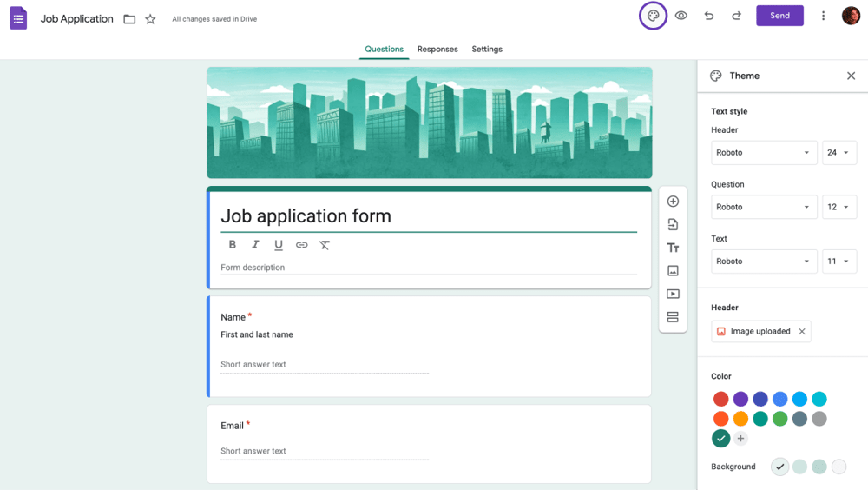Toggle bold formatting in title toolbar
This screenshot has height=490, width=868.
(x=233, y=245)
